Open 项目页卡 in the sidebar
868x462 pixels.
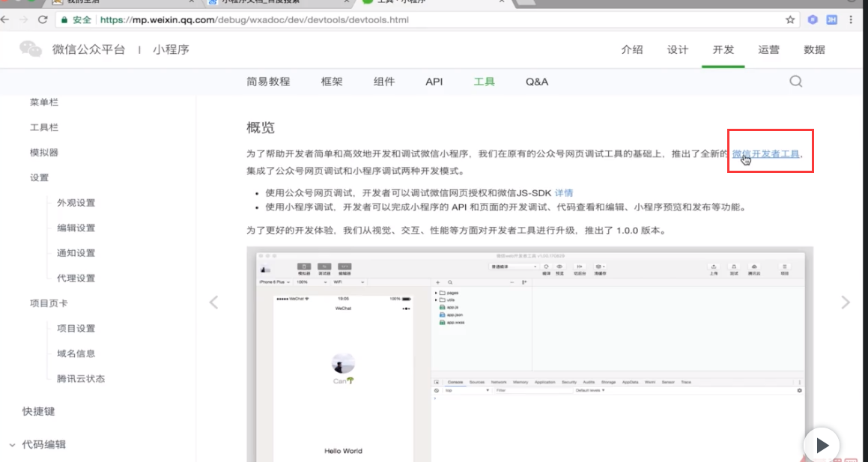pyautogui.click(x=49, y=303)
